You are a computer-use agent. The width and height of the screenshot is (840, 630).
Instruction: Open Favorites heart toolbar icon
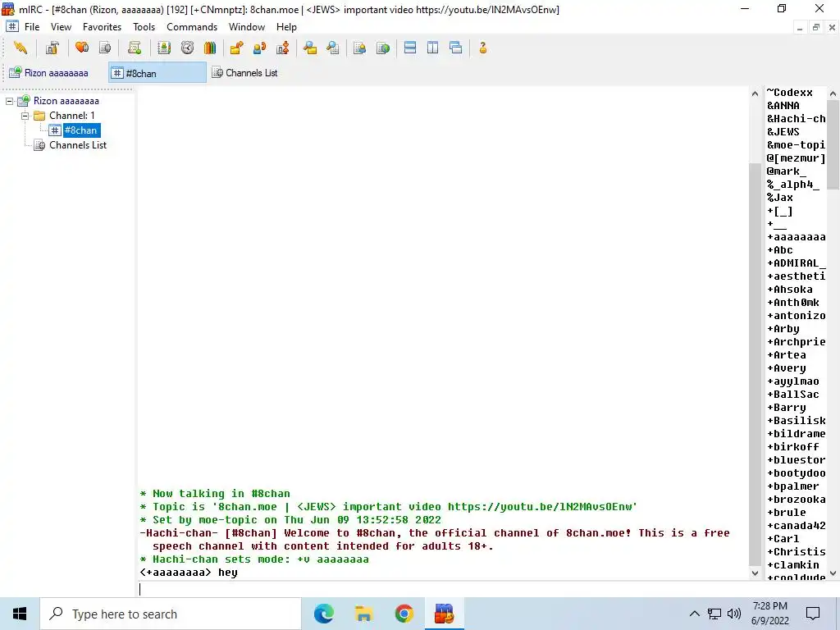point(82,48)
